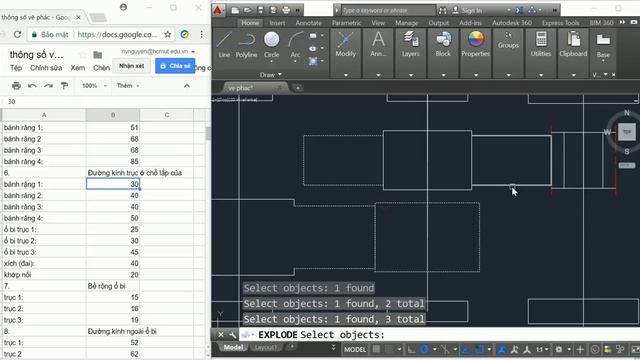Expand the Properties panel arrow
Screen dimensions: 640x360
click(x=476, y=75)
